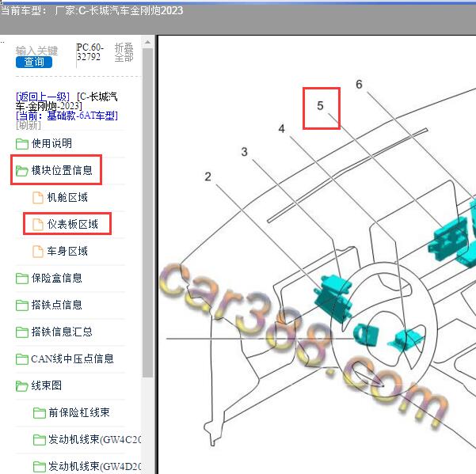Click callout number 6 in diagram
476x474 pixels.
pos(359,85)
